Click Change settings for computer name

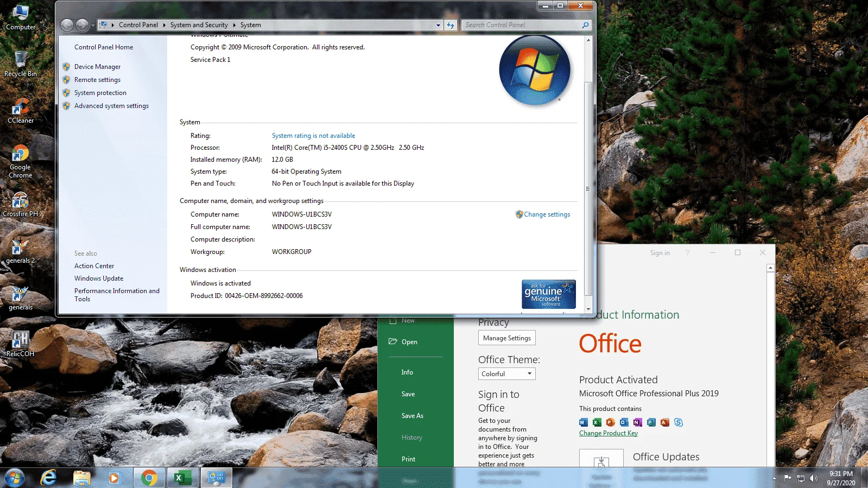[547, 214]
